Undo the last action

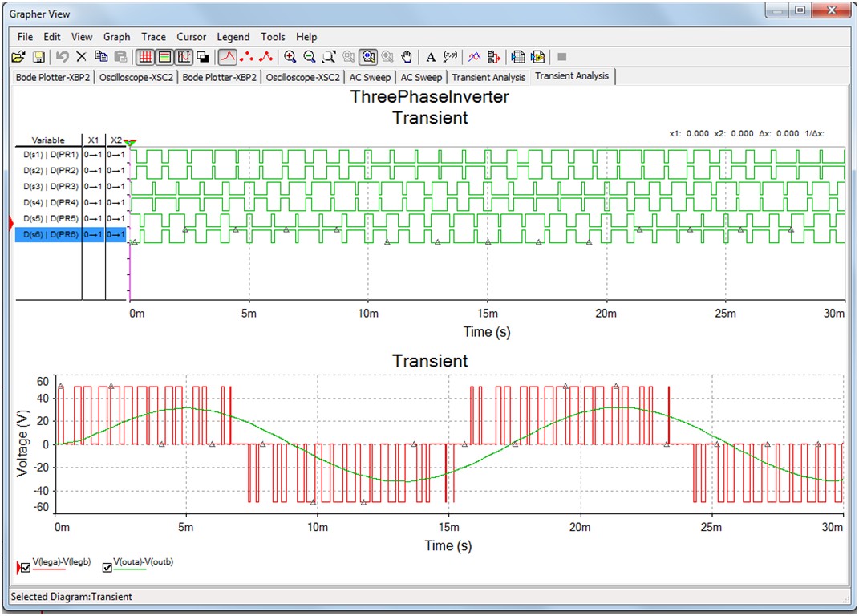coord(61,56)
